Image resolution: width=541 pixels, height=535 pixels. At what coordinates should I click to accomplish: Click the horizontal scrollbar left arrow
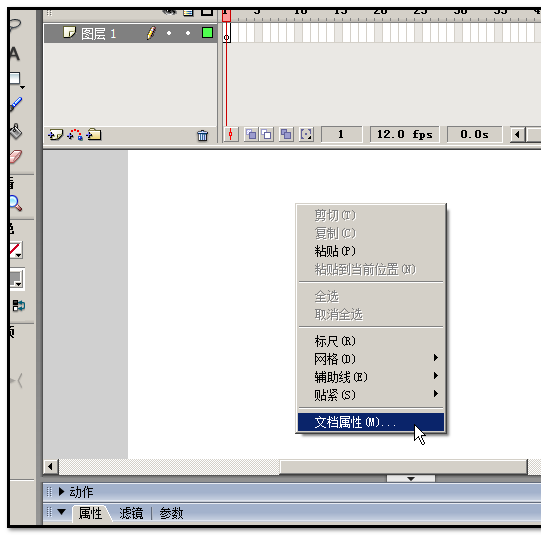tap(50, 467)
